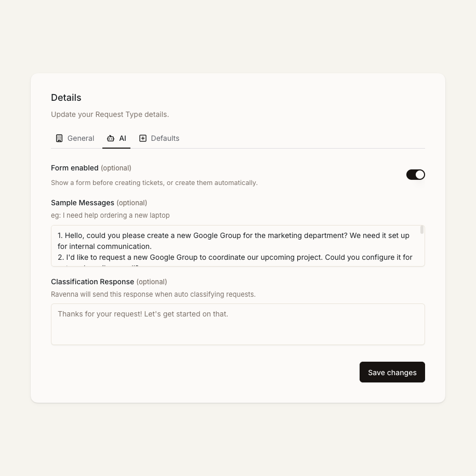Click the "Classification Response" field label
476x476 pixels.
pyautogui.click(x=92, y=282)
